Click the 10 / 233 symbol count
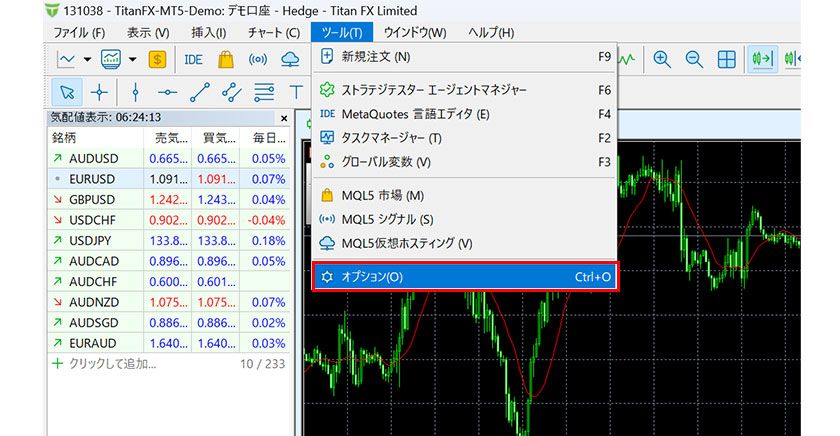 click(x=262, y=364)
